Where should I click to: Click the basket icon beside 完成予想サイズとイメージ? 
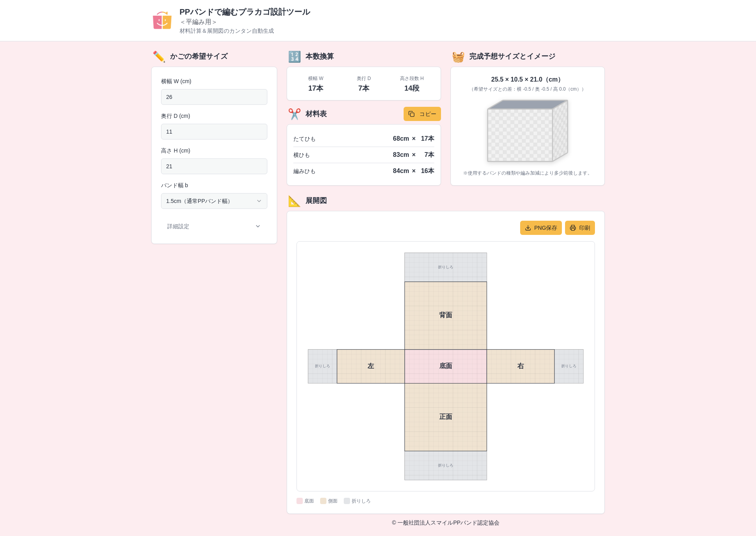[458, 57]
